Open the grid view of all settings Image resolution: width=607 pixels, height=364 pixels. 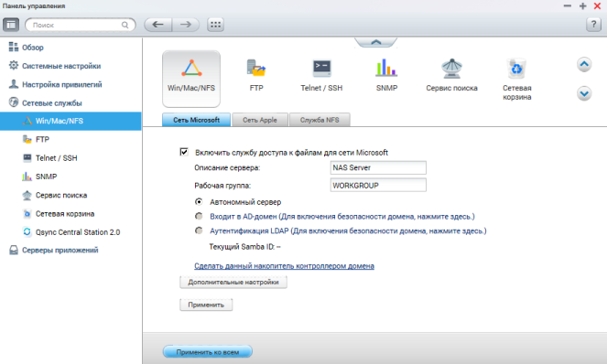pos(216,25)
